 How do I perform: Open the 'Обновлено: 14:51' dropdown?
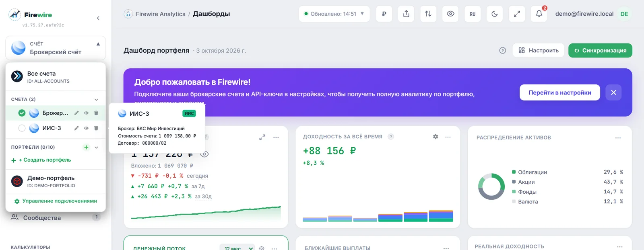pyautogui.click(x=334, y=14)
